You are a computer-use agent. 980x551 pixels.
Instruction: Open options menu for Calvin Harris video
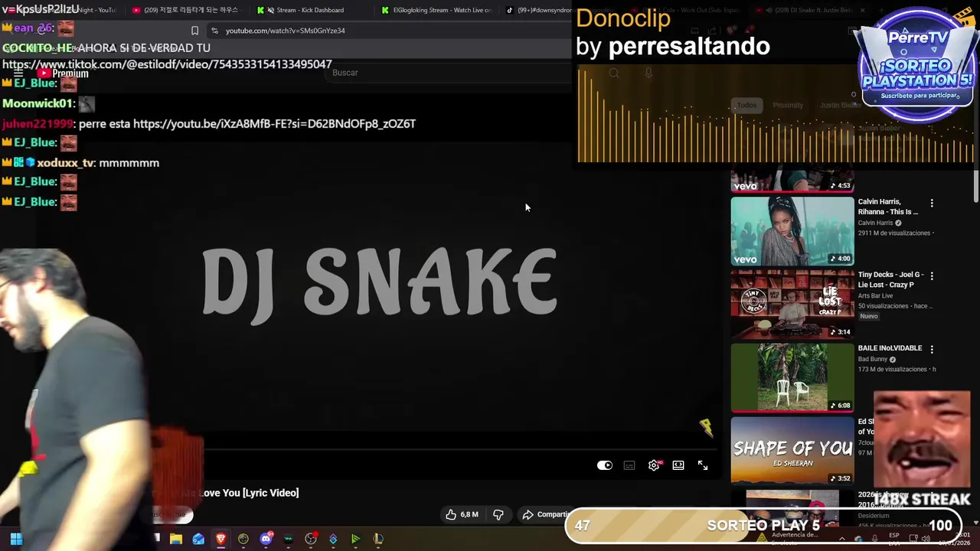point(932,204)
